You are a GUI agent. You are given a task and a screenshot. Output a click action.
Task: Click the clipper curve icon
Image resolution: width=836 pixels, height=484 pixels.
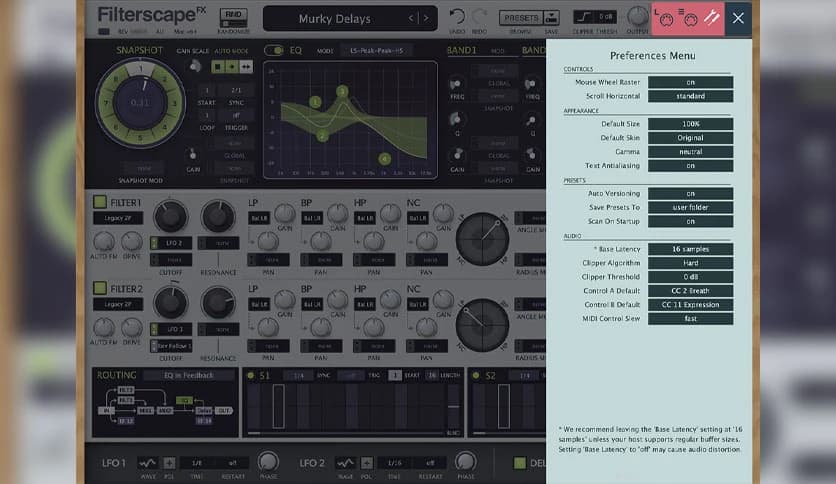pyautogui.click(x=583, y=17)
